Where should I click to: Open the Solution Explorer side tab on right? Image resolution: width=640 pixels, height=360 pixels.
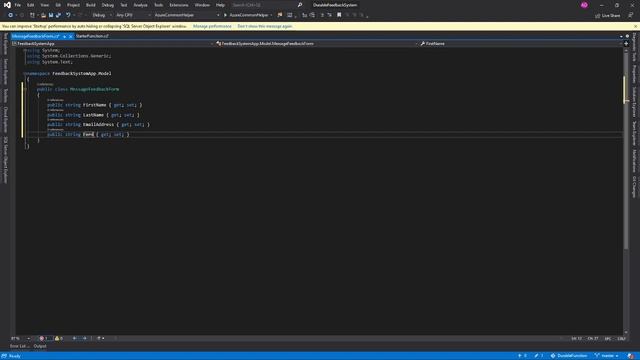[634, 102]
